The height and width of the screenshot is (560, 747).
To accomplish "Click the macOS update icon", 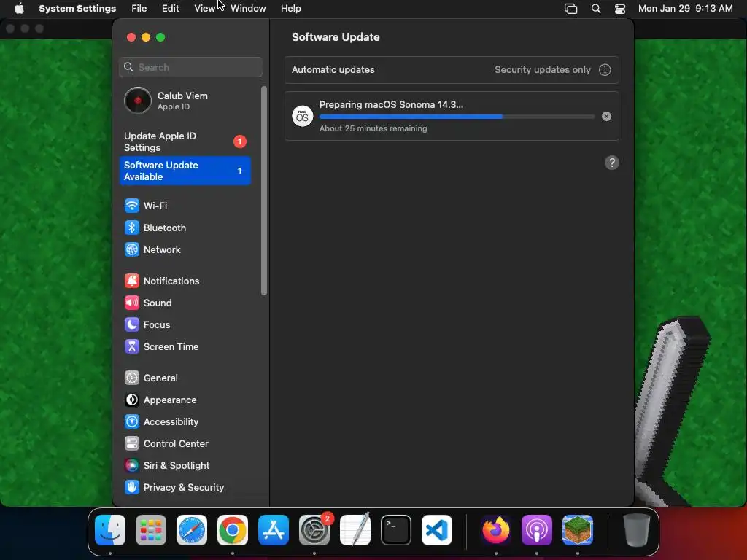I will click(x=303, y=116).
